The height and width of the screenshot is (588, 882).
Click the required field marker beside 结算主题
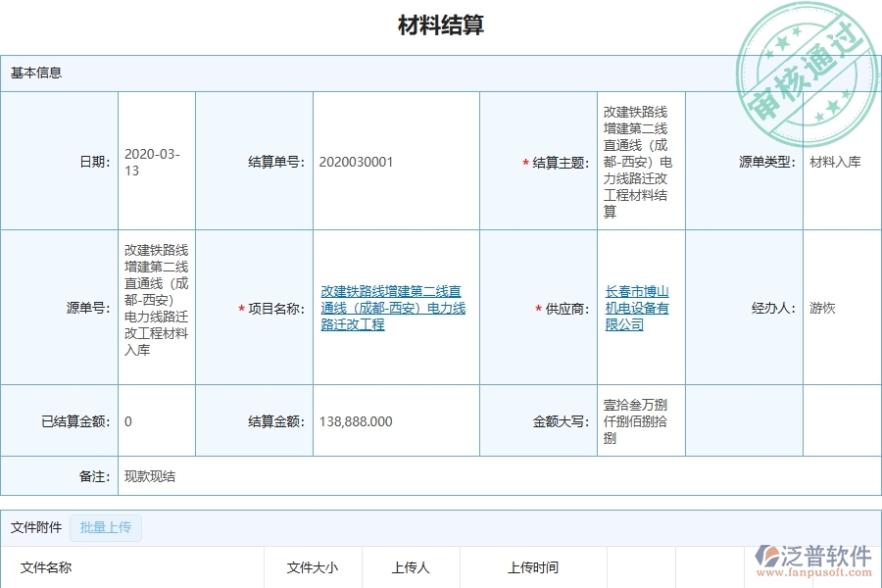point(526,161)
